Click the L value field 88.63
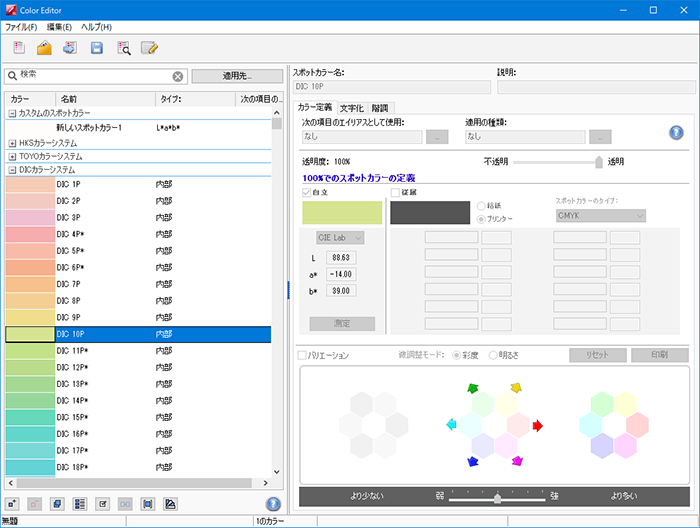The image size is (700, 528). (341, 258)
